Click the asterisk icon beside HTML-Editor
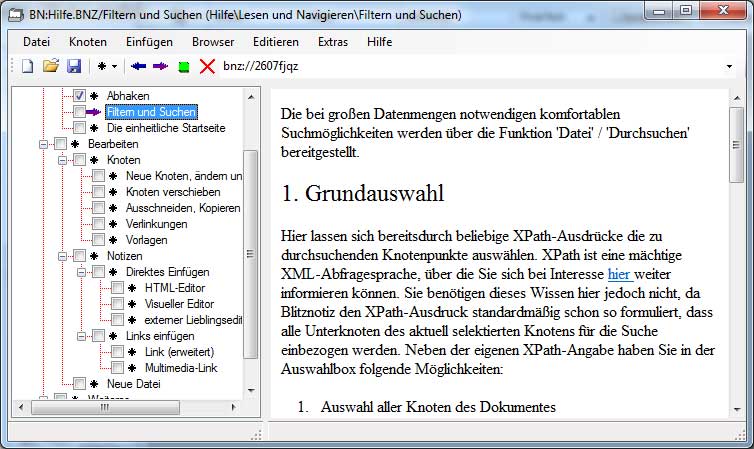The height and width of the screenshot is (449, 754). point(132,288)
